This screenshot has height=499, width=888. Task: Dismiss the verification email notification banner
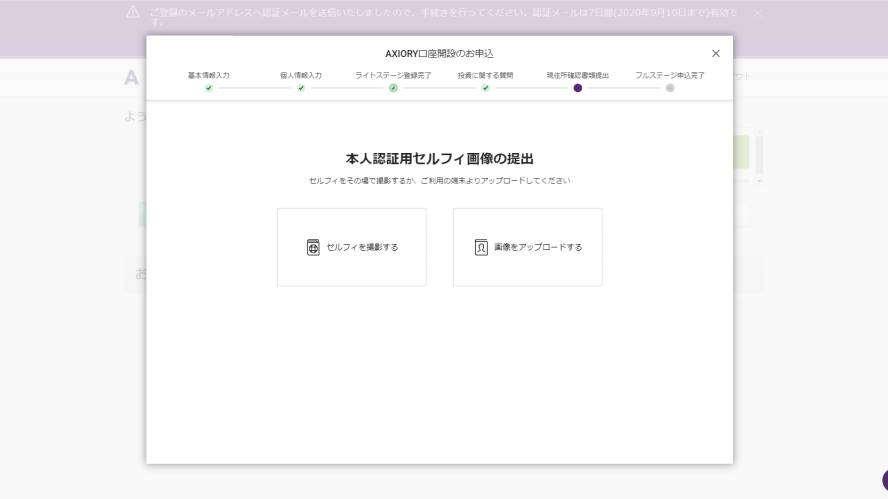757,13
